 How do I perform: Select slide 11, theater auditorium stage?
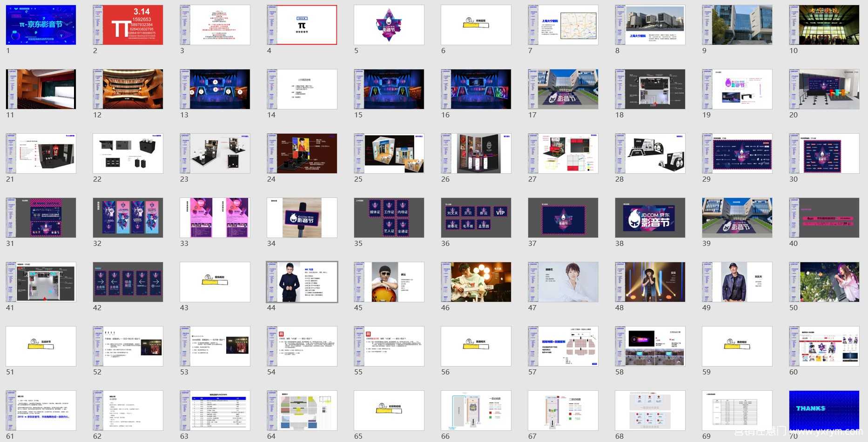point(41,89)
